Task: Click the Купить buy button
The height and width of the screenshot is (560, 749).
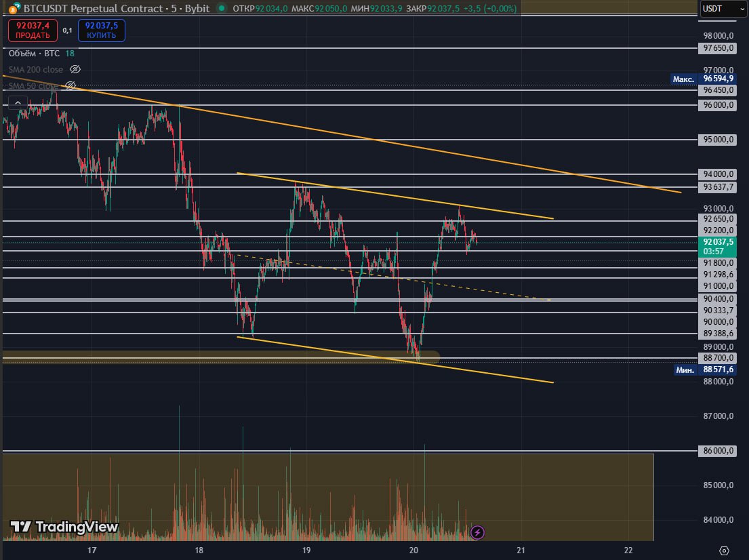Action: tap(102, 31)
